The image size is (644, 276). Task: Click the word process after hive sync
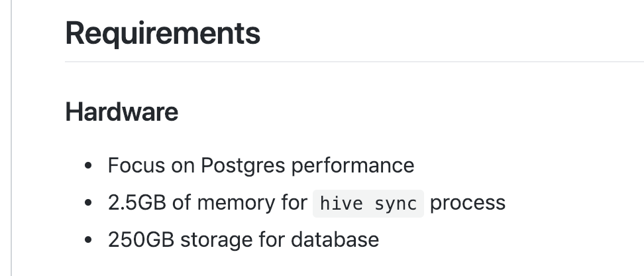468,202
